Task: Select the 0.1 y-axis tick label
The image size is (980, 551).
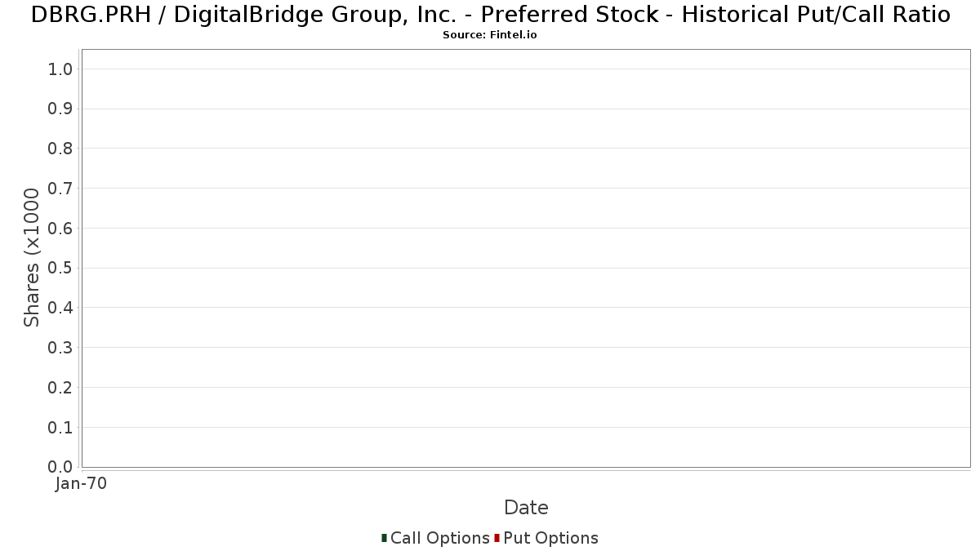Action: coord(61,428)
